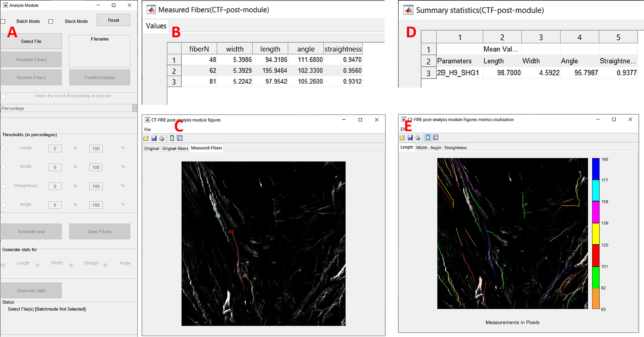Click fiberN column header

coord(199,49)
